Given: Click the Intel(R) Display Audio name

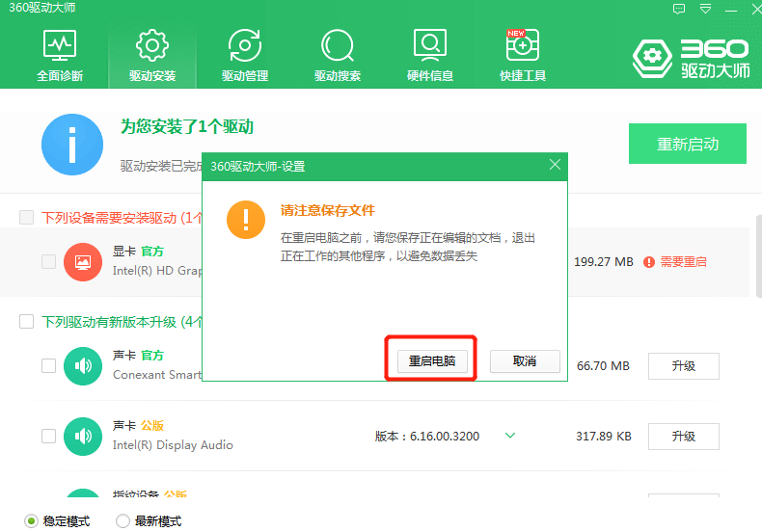Looking at the screenshot, I should pos(173,445).
